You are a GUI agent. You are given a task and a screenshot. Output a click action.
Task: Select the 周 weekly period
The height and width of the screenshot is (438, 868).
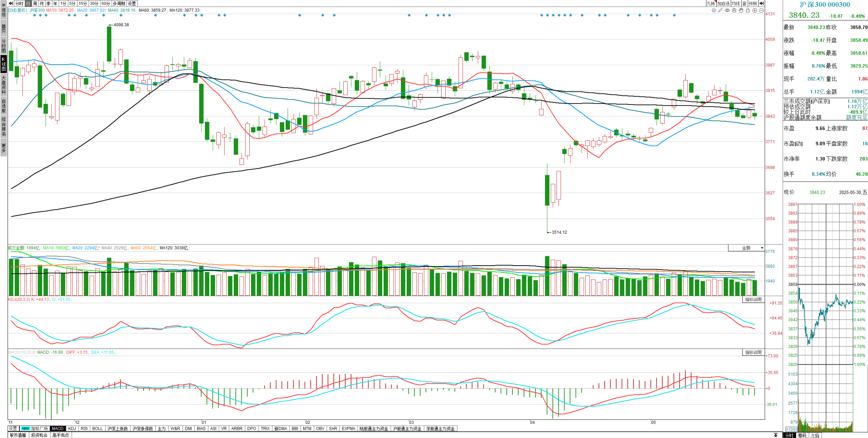(35, 3)
